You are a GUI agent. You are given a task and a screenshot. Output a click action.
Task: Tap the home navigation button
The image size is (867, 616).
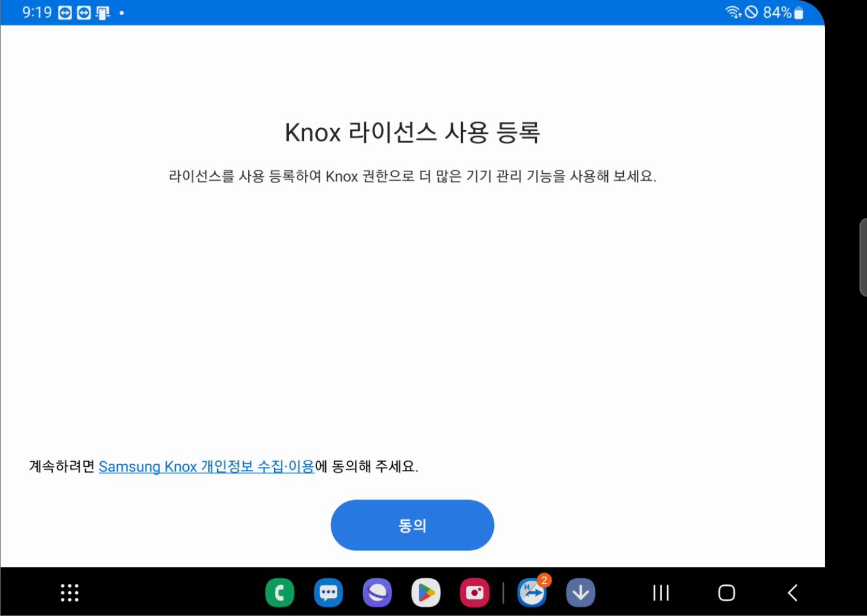[x=726, y=593]
